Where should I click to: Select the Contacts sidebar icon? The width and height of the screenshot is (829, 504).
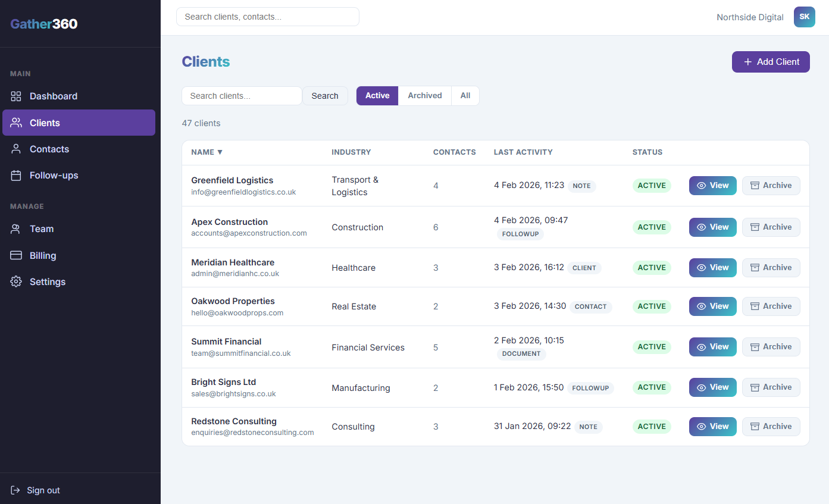tap(16, 149)
